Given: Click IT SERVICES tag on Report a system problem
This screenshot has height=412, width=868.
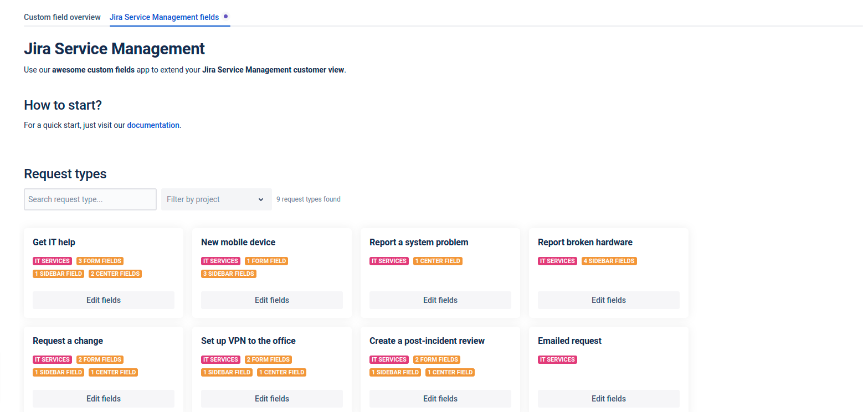Looking at the screenshot, I should click(x=389, y=261).
